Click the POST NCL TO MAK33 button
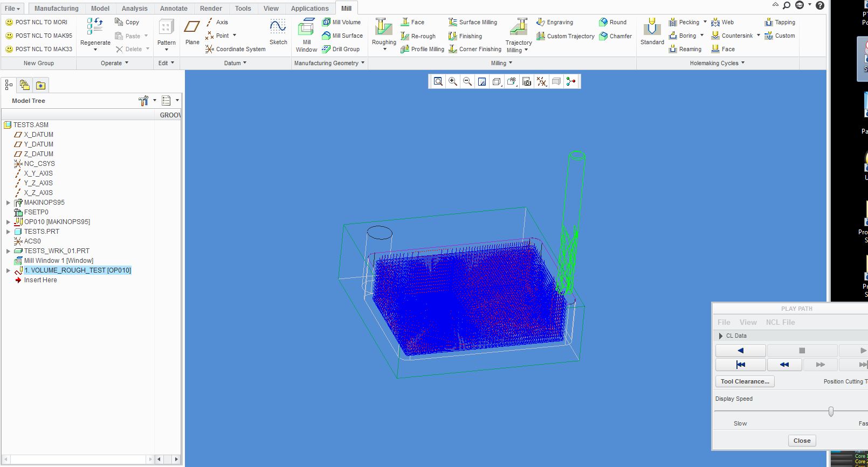 click(x=38, y=49)
